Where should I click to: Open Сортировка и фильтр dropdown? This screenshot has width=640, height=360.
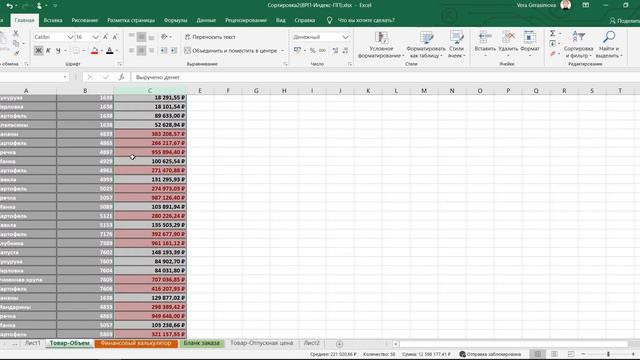pyautogui.click(x=578, y=44)
